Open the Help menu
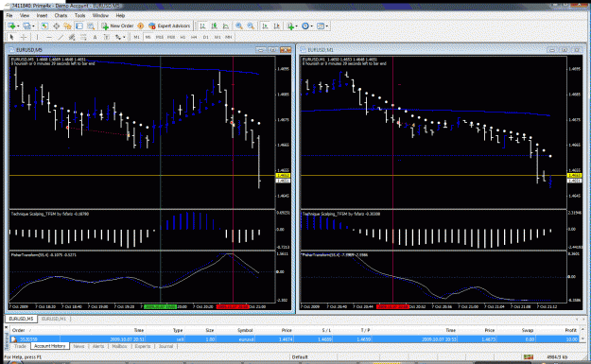Image resolution: width=591 pixels, height=364 pixels. point(120,15)
